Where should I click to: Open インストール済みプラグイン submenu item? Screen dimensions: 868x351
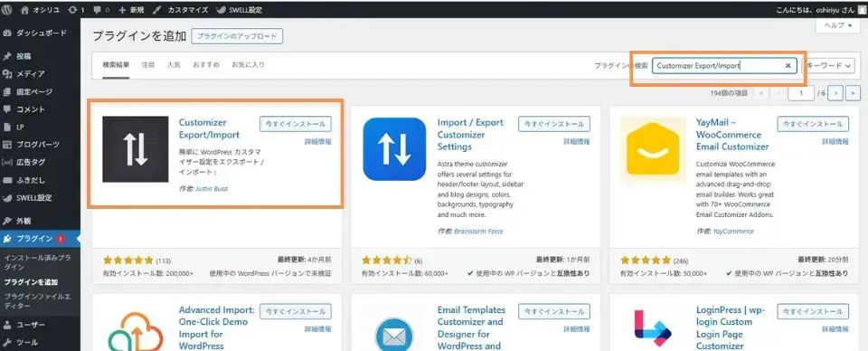(x=37, y=262)
